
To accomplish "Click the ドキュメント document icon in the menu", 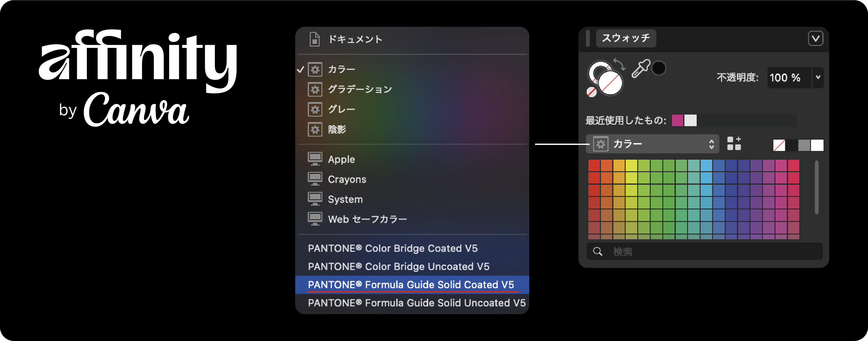I will (315, 39).
